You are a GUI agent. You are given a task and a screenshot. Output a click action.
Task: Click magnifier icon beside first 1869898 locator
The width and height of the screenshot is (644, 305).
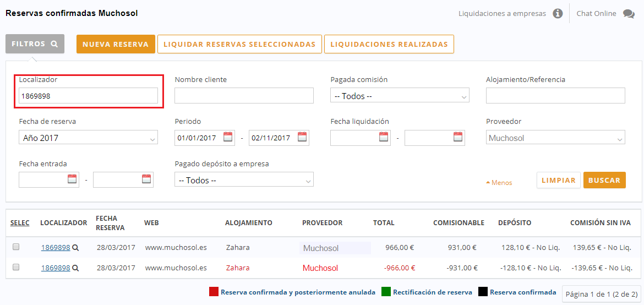75,248
